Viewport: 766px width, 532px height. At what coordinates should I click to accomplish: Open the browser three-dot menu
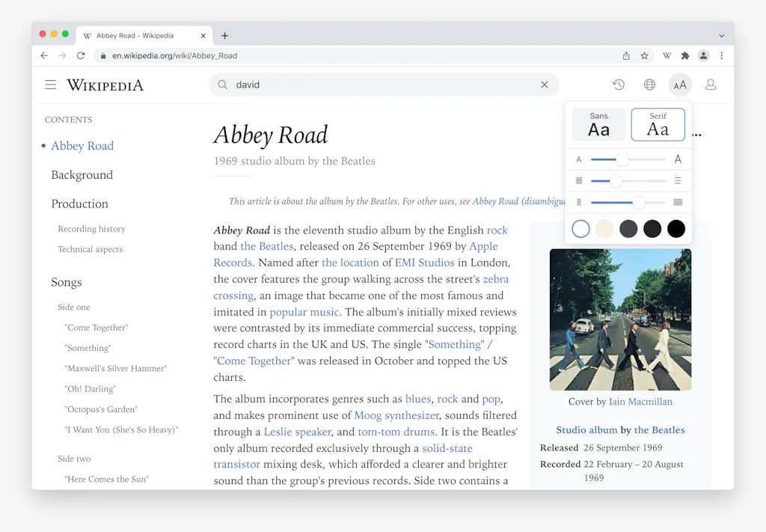tap(720, 55)
